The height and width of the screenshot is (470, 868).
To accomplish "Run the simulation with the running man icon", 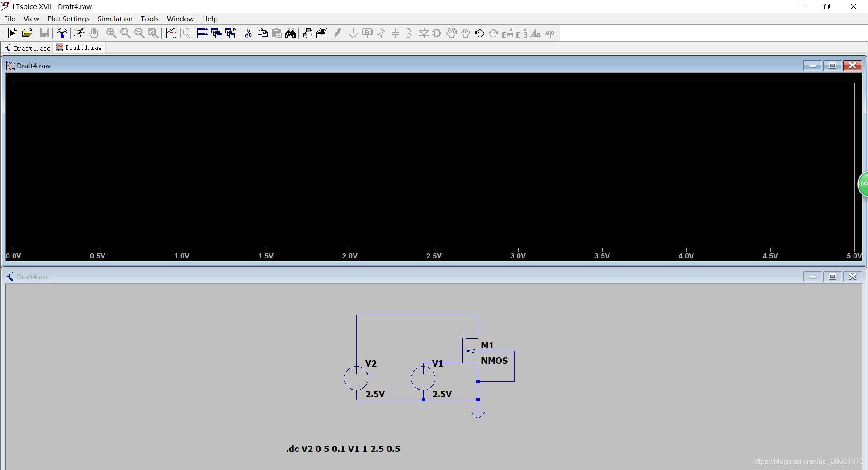I will 79,33.
